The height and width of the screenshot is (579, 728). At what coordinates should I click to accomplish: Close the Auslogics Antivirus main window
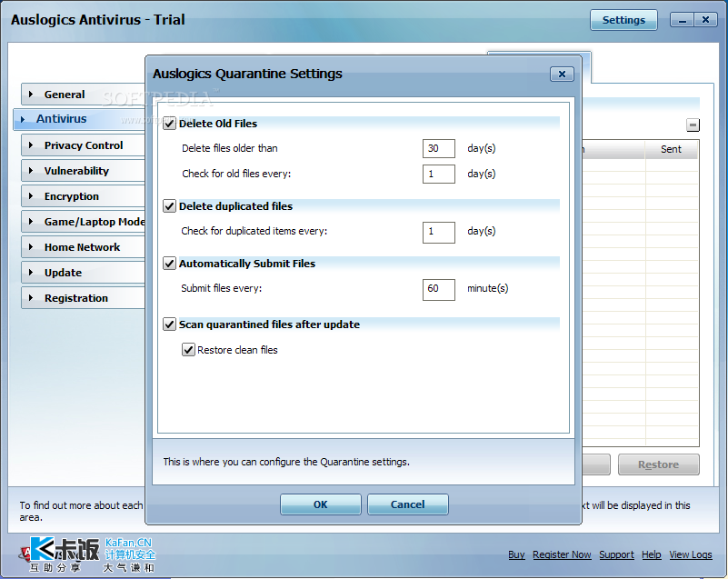[x=705, y=20]
